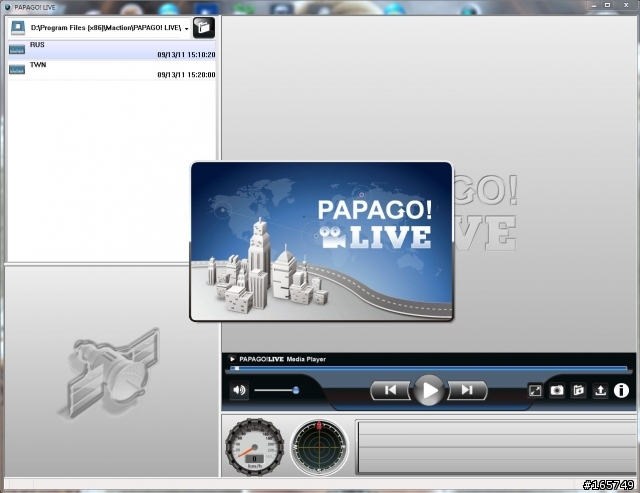Click the video clip folder icon
The width and height of the screenshot is (640, 493).
coord(578,391)
